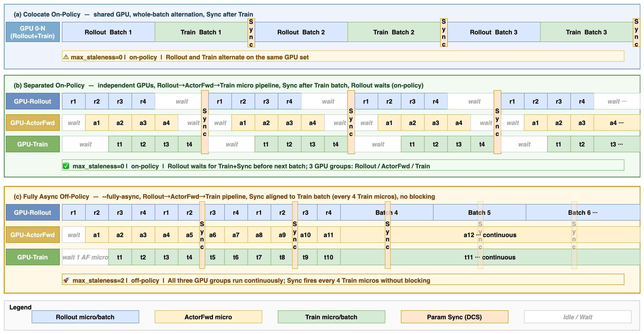Click the 'a12 ··· continuous' block
This screenshot has height=334, width=644.
point(490,235)
